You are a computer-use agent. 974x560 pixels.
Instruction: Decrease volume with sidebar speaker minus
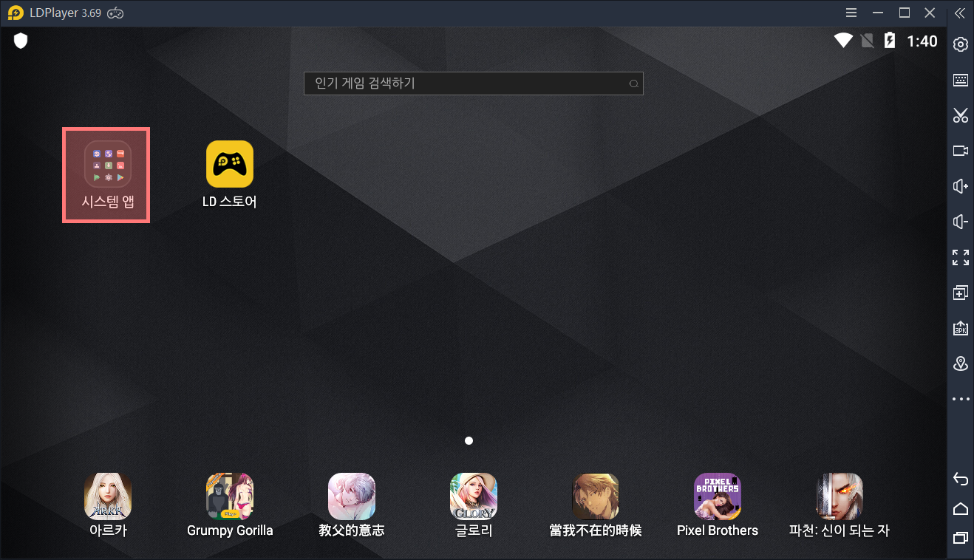[x=961, y=222]
